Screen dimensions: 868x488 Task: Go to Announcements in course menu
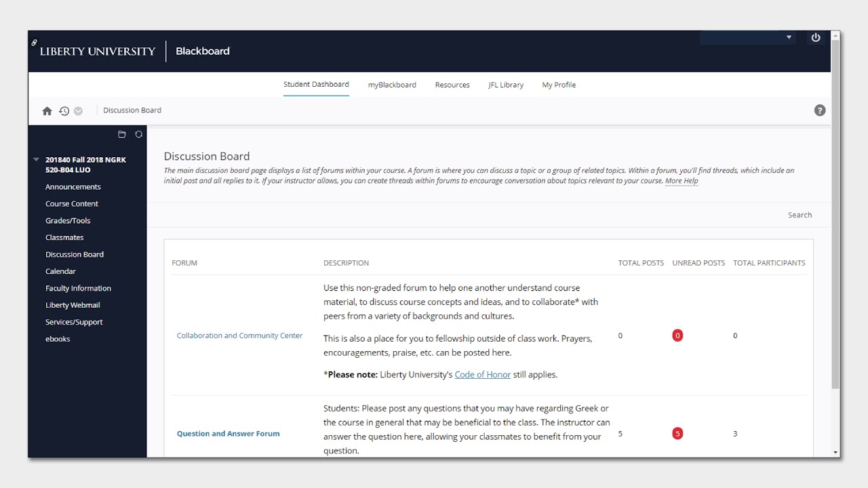[73, 187]
